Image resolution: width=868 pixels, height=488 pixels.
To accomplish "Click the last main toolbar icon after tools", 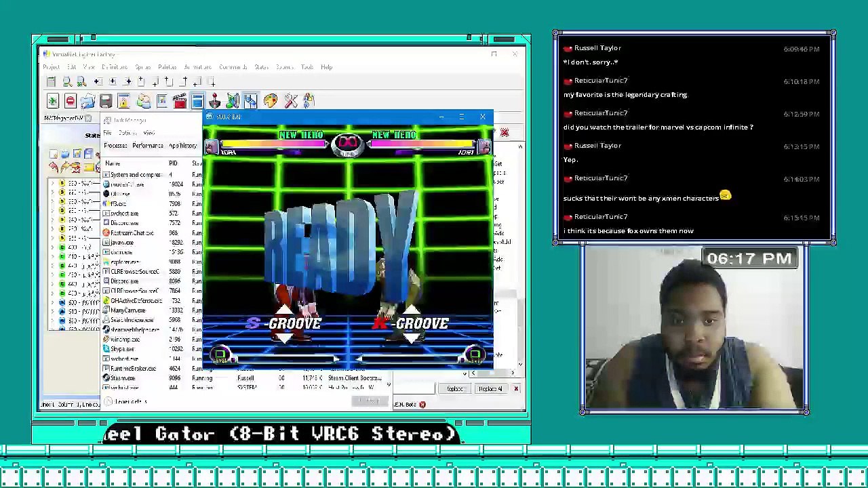I will tap(309, 101).
